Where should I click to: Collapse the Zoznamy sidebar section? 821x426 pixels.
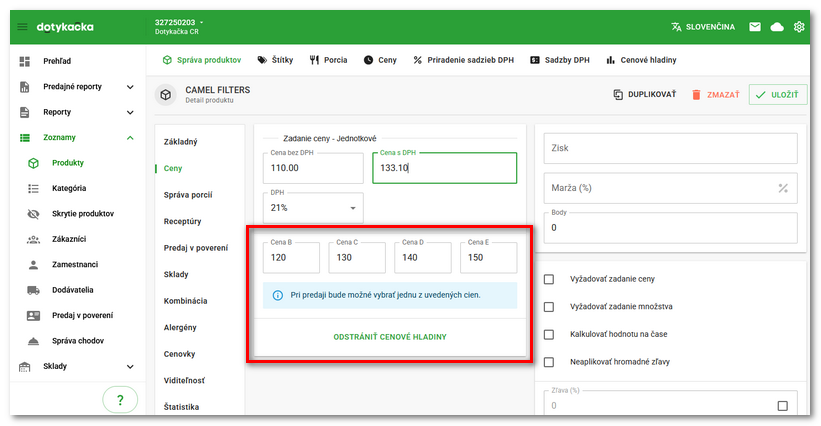click(130, 137)
